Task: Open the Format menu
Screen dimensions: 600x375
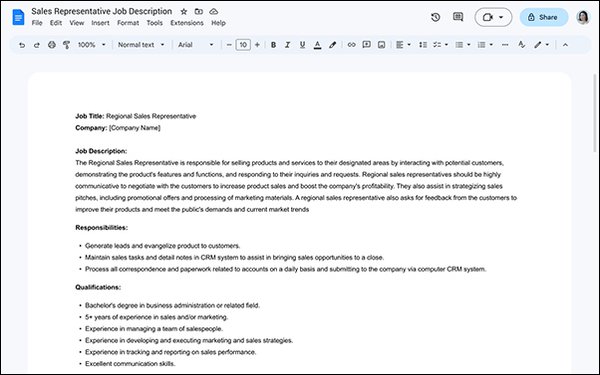Action: (x=128, y=23)
